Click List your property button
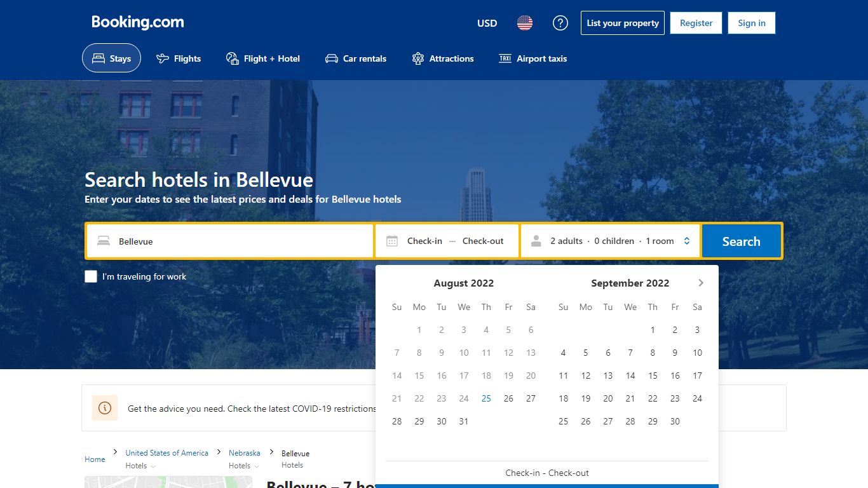Screen dimensions: 868x488 623,23
